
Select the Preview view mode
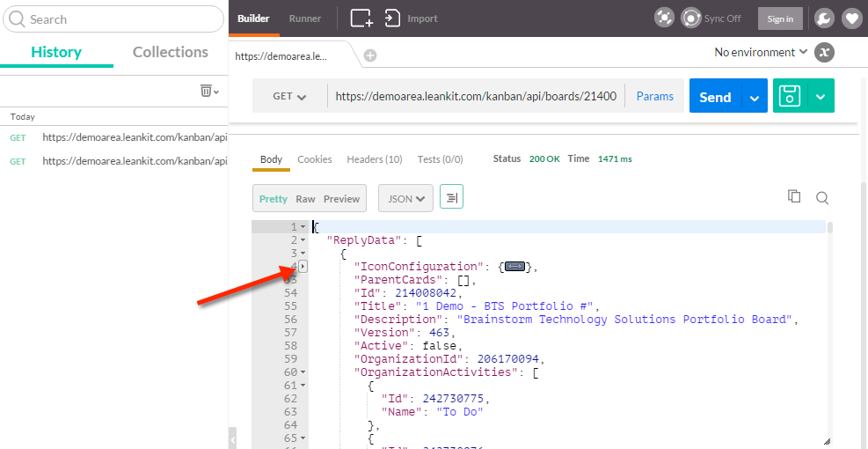click(341, 199)
